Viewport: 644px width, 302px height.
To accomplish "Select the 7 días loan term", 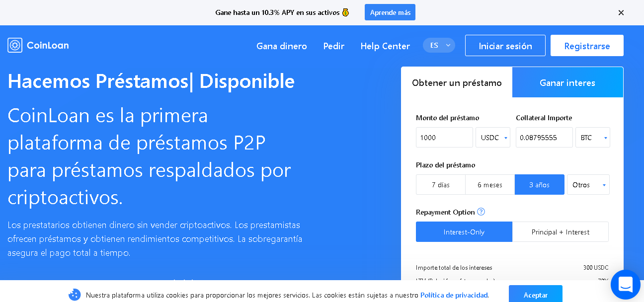I will point(440,184).
